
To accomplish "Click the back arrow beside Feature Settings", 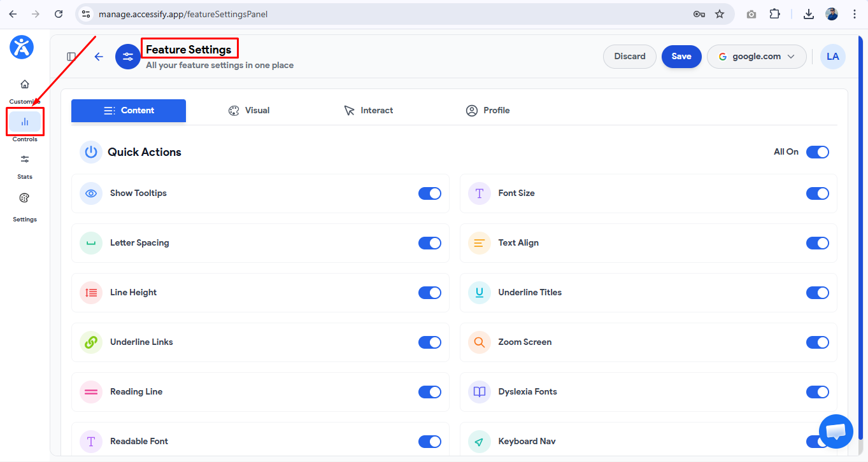I will point(99,57).
